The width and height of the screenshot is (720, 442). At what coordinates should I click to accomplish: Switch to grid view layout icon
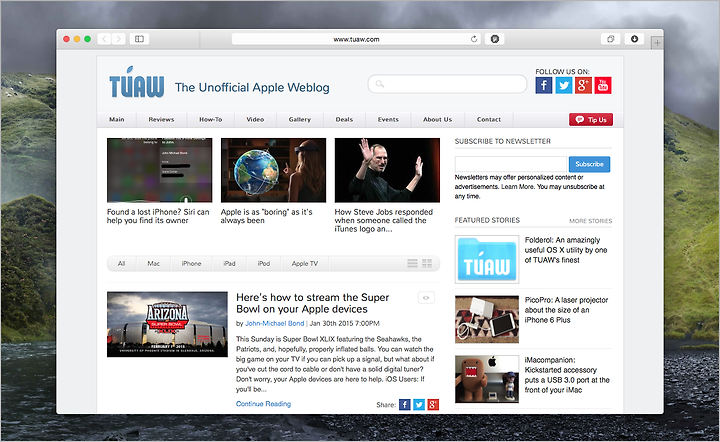[x=427, y=263]
